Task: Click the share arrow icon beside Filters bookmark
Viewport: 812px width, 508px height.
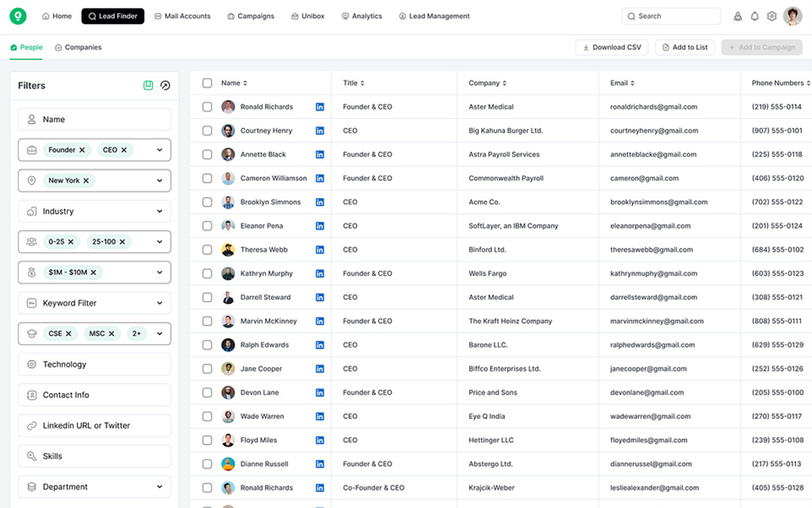Action: [x=165, y=85]
